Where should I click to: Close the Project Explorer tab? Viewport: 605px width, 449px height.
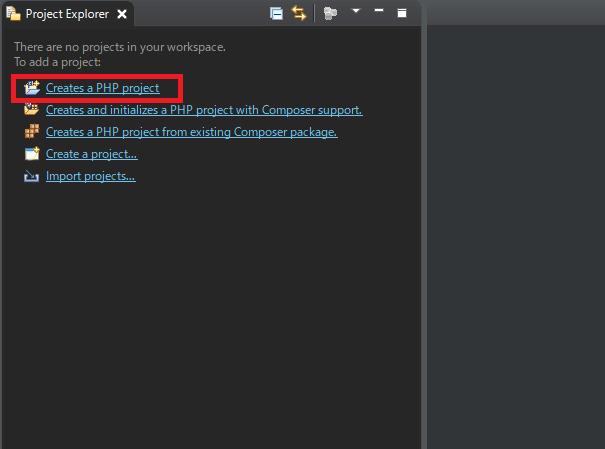tap(122, 14)
